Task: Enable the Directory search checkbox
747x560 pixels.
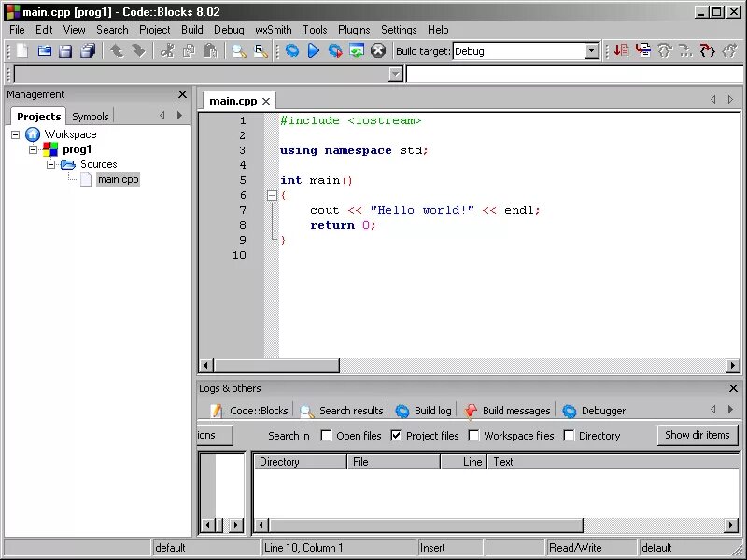Action: pyautogui.click(x=569, y=436)
